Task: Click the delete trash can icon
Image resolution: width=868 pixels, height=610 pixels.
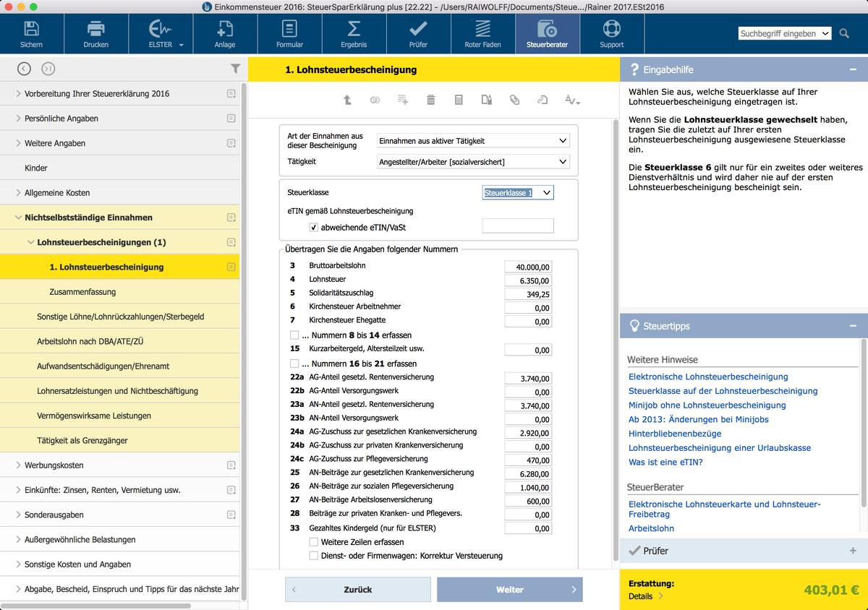Action: [x=430, y=100]
